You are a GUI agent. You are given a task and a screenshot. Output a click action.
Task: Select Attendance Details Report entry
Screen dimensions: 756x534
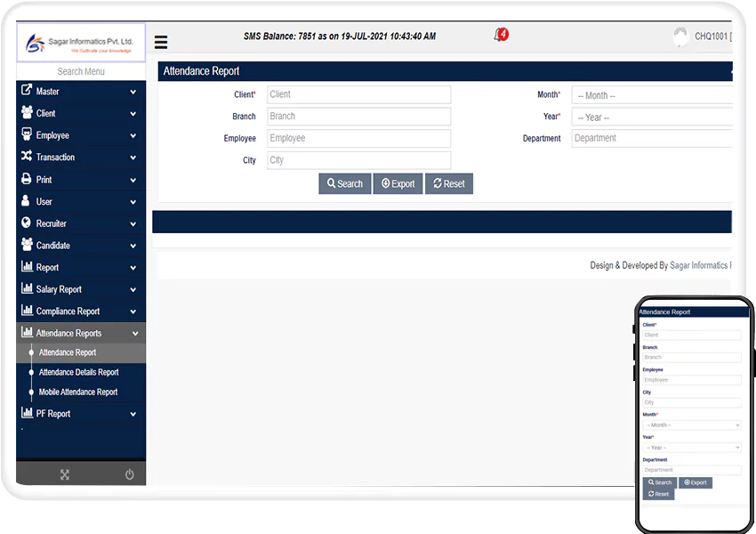(x=81, y=372)
